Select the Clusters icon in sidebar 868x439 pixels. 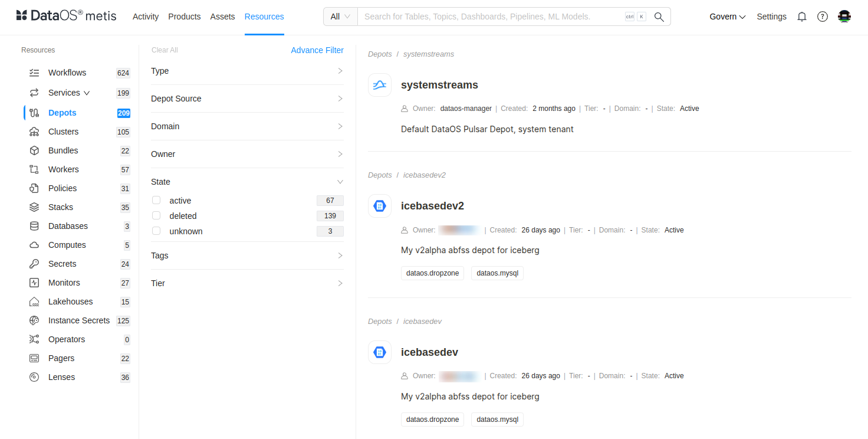(x=35, y=132)
